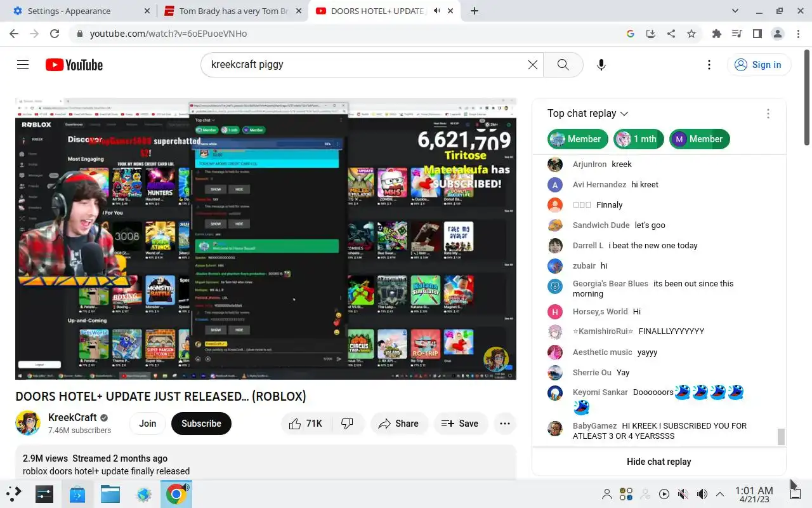Open more actions ellipsis under video

(x=505, y=424)
